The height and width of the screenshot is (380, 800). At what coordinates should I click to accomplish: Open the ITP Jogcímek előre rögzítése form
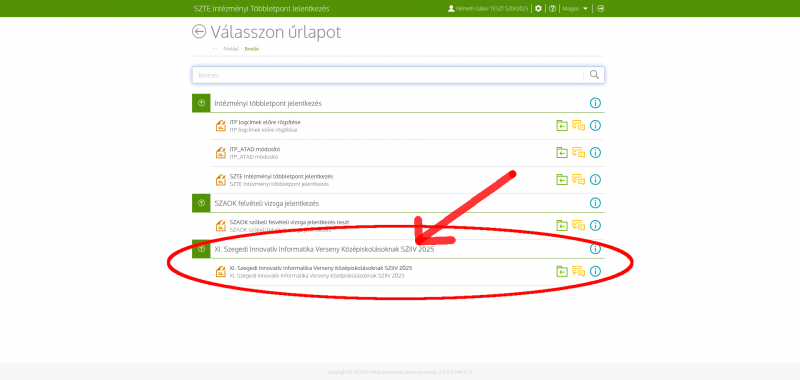pos(265,122)
